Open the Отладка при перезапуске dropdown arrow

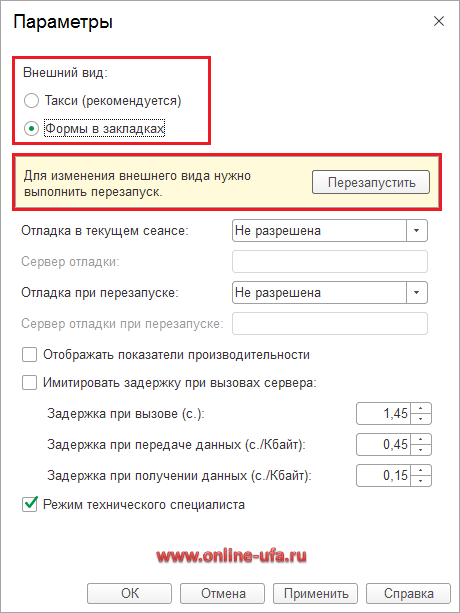click(x=417, y=292)
